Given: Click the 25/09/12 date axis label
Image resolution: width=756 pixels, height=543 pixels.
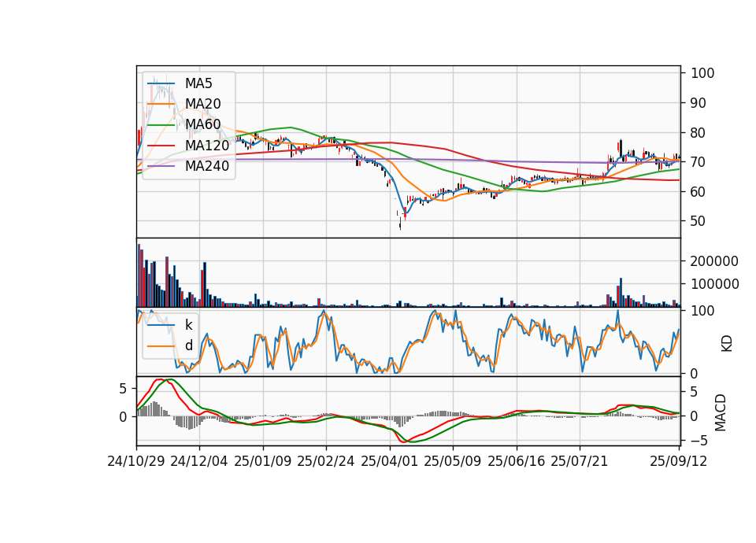Looking at the screenshot, I should pos(678,461).
